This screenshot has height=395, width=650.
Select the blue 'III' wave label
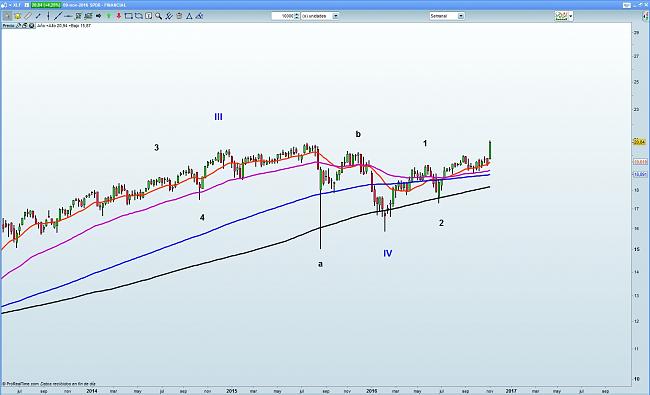(x=218, y=117)
